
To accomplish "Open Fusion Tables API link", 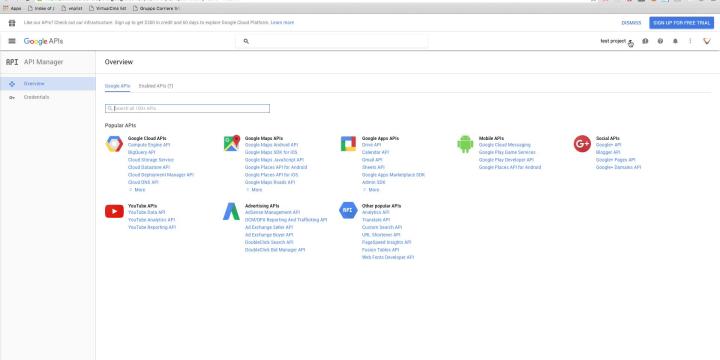I will [381, 250].
